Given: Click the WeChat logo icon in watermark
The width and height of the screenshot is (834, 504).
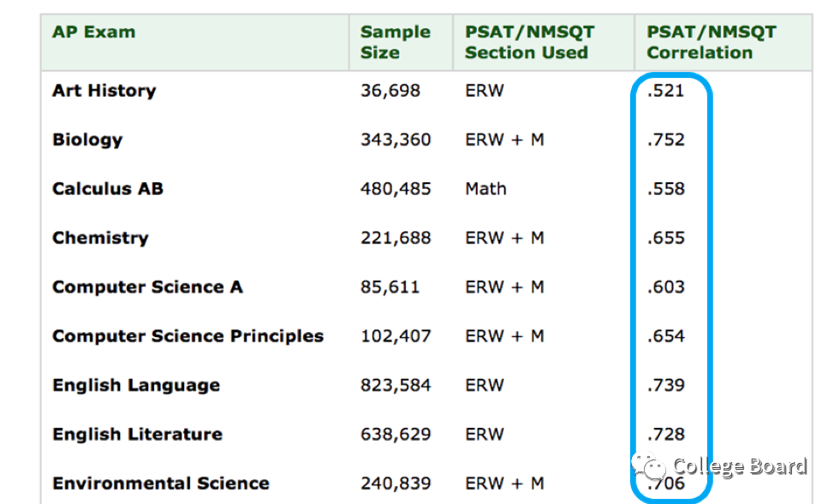Looking at the screenshot, I should click(x=649, y=466).
